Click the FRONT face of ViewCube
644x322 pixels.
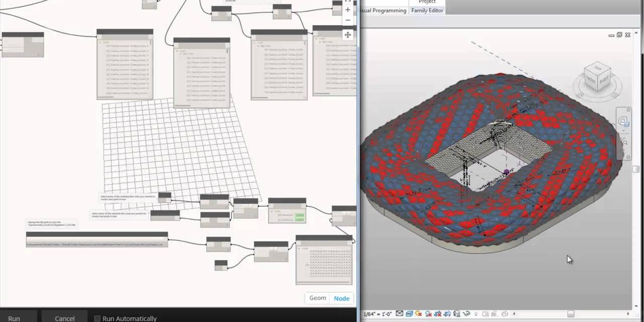click(x=591, y=80)
